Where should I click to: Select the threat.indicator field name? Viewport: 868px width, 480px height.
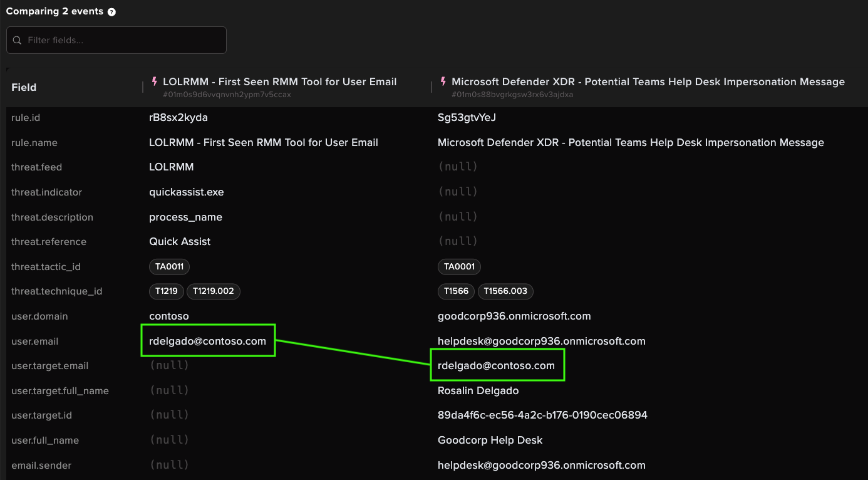pyautogui.click(x=47, y=192)
